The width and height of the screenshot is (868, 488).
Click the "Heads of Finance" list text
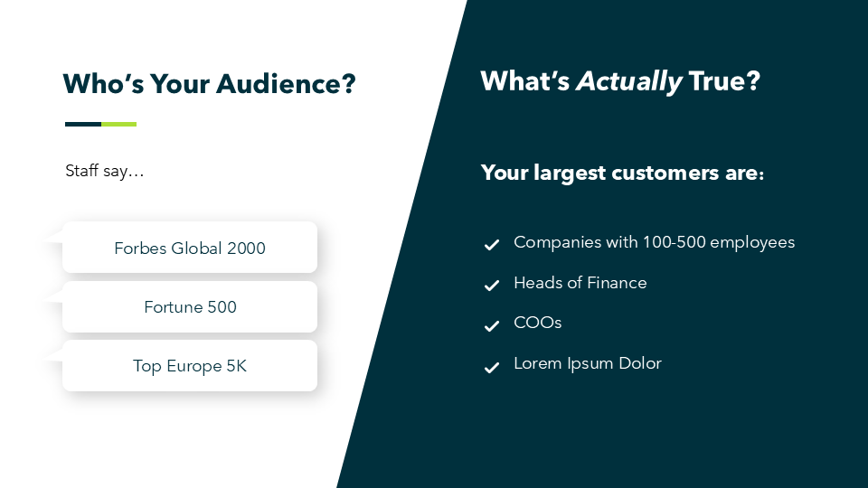pos(580,283)
